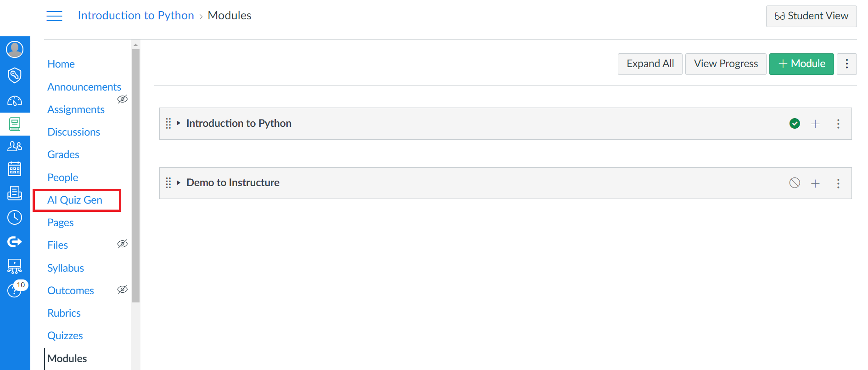Open options menu for Demo to Instructure module
The image size is (868, 370).
tap(838, 183)
